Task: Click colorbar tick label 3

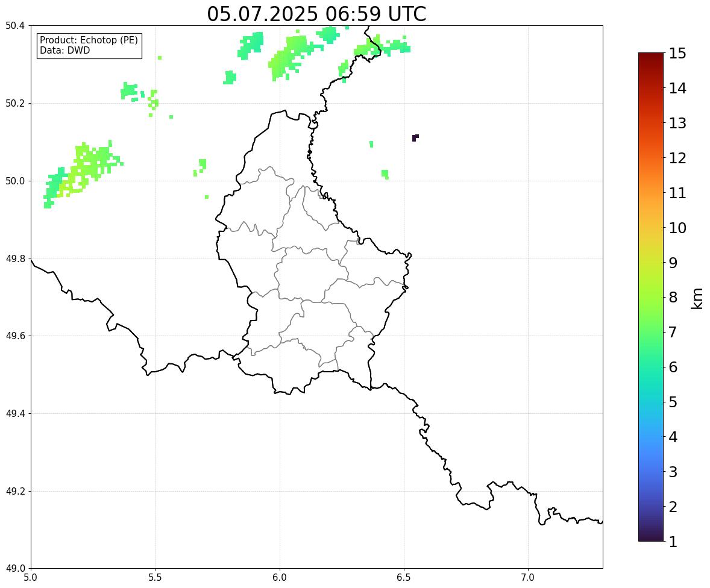Action: [x=673, y=472]
